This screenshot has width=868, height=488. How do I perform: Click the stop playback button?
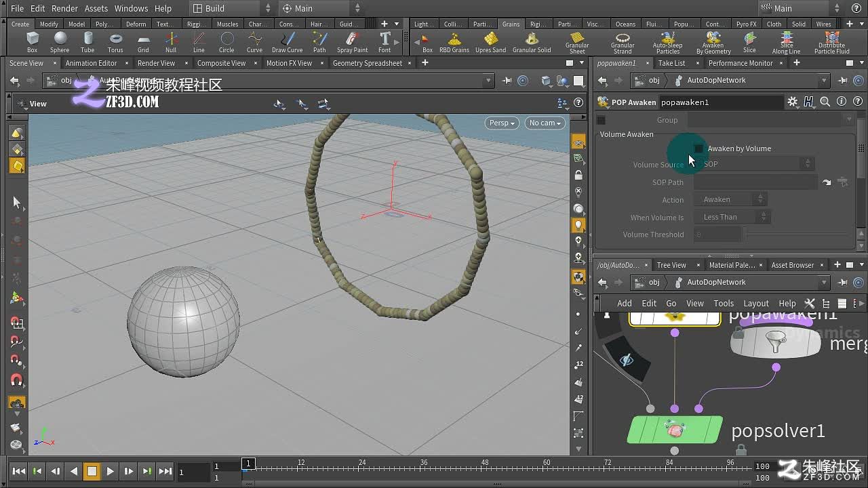(x=92, y=471)
